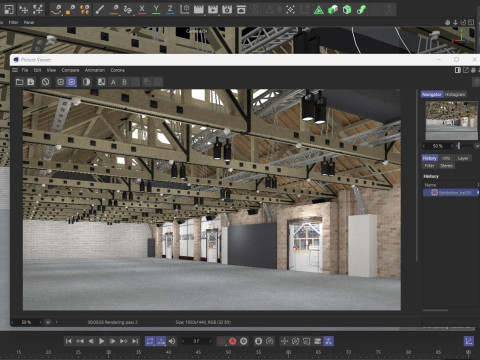Open View menu in Picture Viewer

click(51, 70)
